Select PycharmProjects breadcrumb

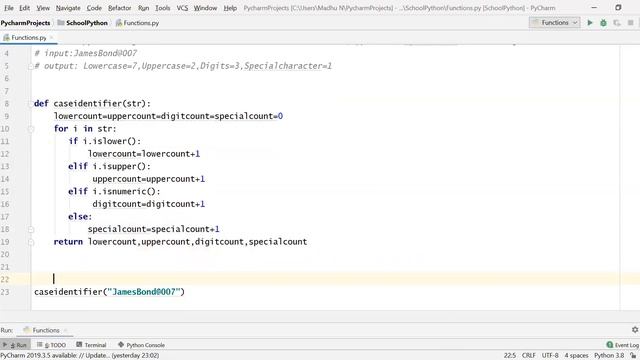(x=25, y=23)
